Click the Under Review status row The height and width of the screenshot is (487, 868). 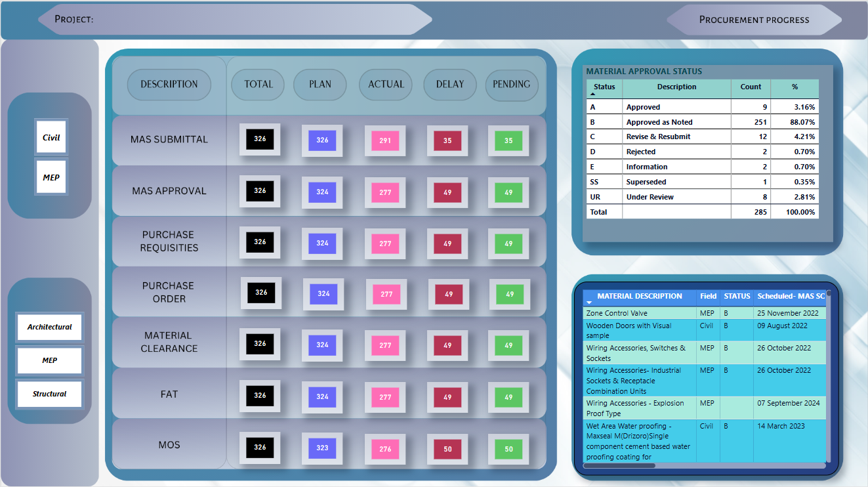703,197
